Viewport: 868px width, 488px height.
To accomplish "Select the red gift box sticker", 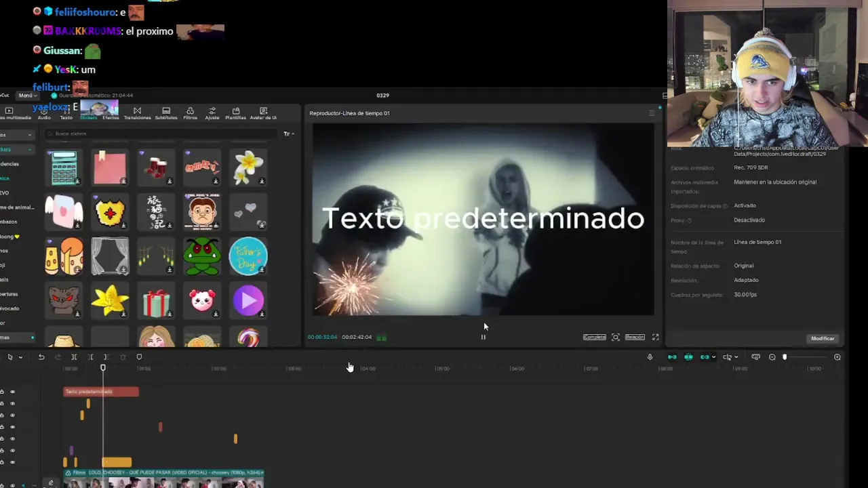I will click(x=156, y=300).
